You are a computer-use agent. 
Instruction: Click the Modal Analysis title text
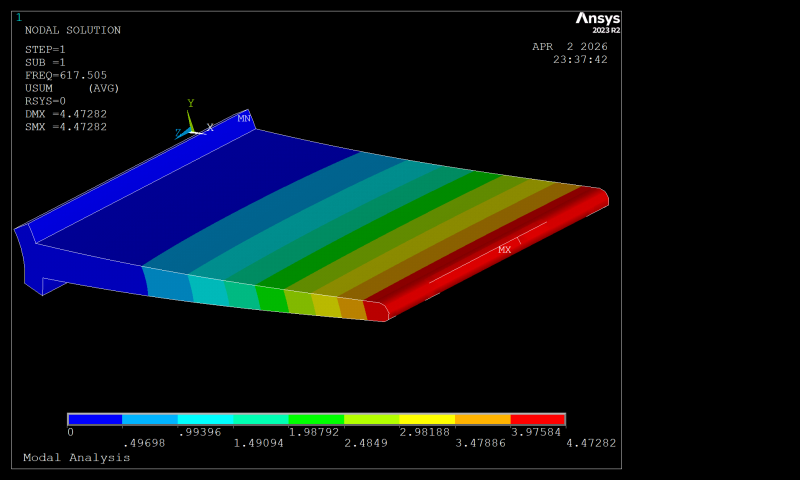click(77, 457)
